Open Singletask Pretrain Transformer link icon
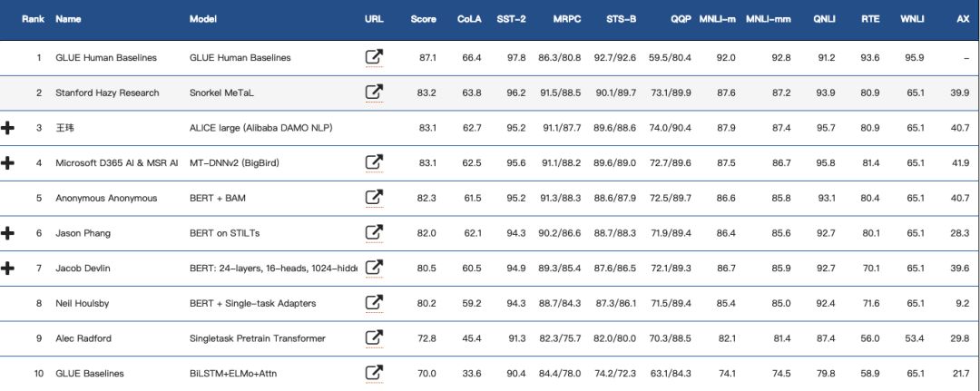This screenshot has width=980, height=391. [373, 338]
